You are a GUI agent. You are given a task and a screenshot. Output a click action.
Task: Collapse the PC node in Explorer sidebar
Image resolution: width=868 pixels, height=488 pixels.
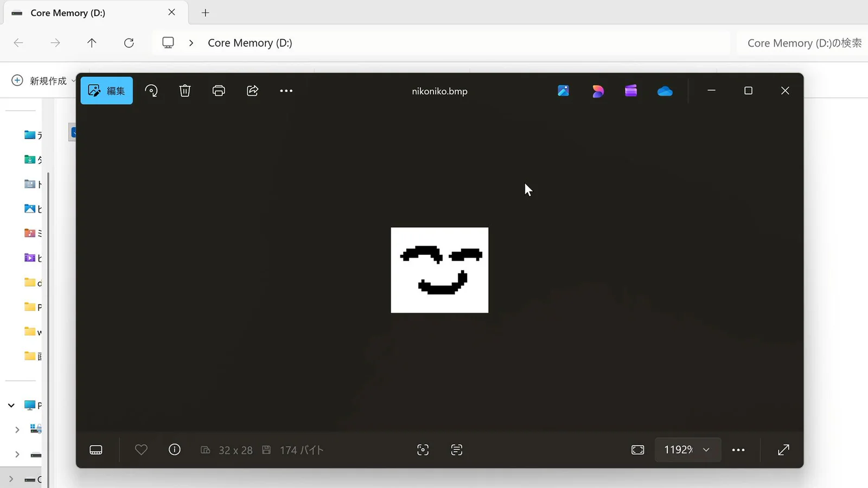pyautogui.click(x=11, y=405)
